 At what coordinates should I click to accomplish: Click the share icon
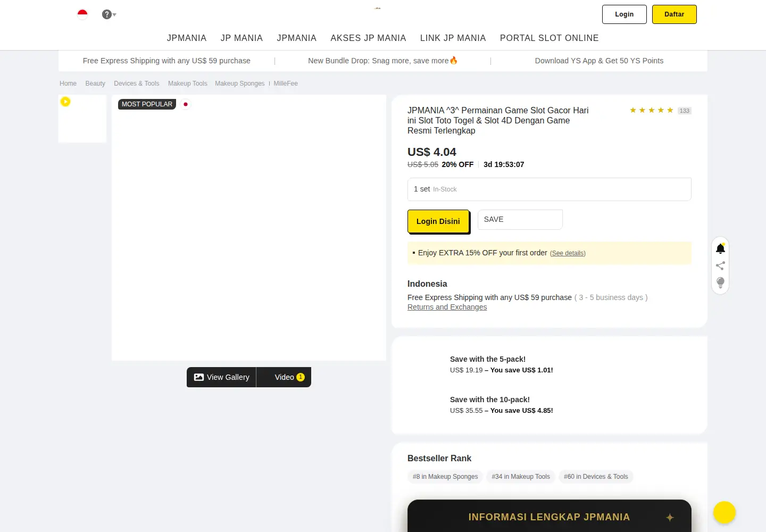(x=720, y=265)
